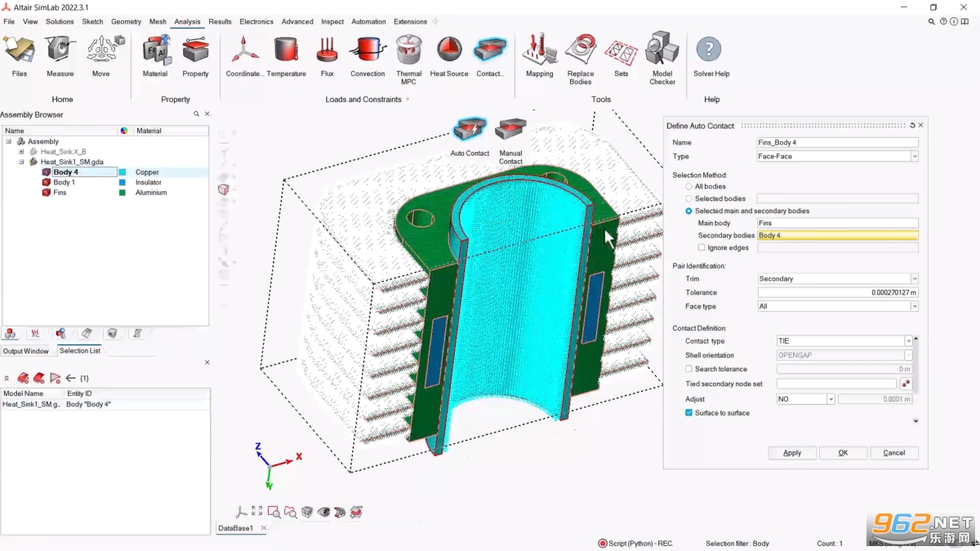Image resolution: width=980 pixels, height=551 pixels.
Task: Click the Secondary bodies field
Action: click(x=838, y=235)
